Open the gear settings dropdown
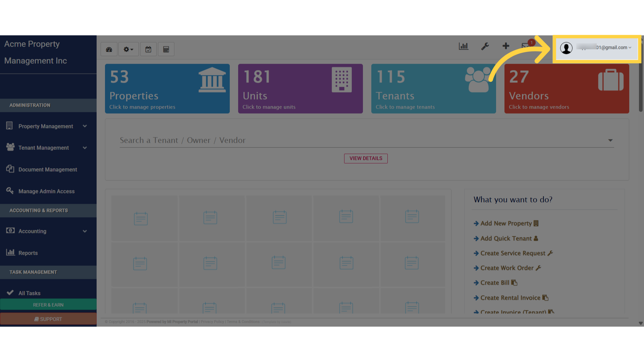Screen dimensions: 644x362 128,49
